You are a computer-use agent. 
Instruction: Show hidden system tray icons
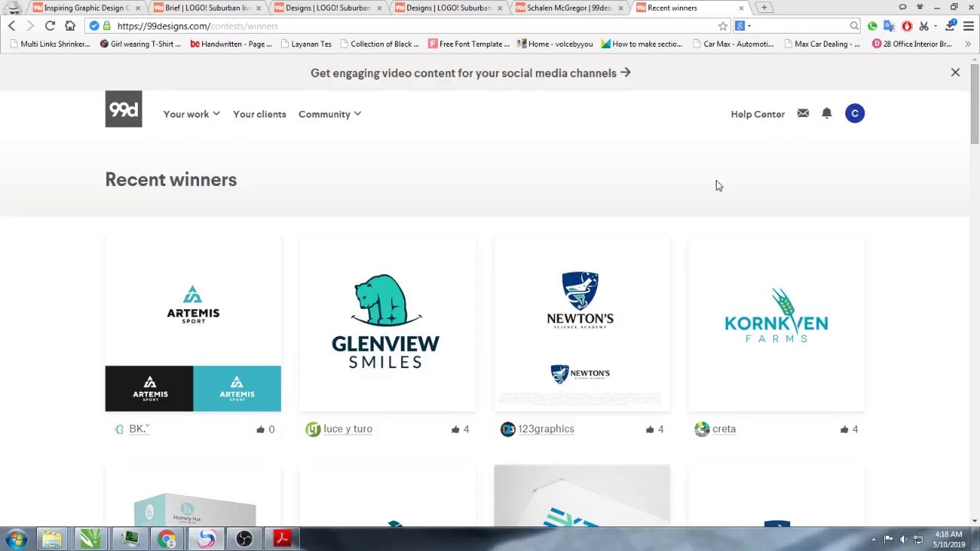pyautogui.click(x=874, y=540)
